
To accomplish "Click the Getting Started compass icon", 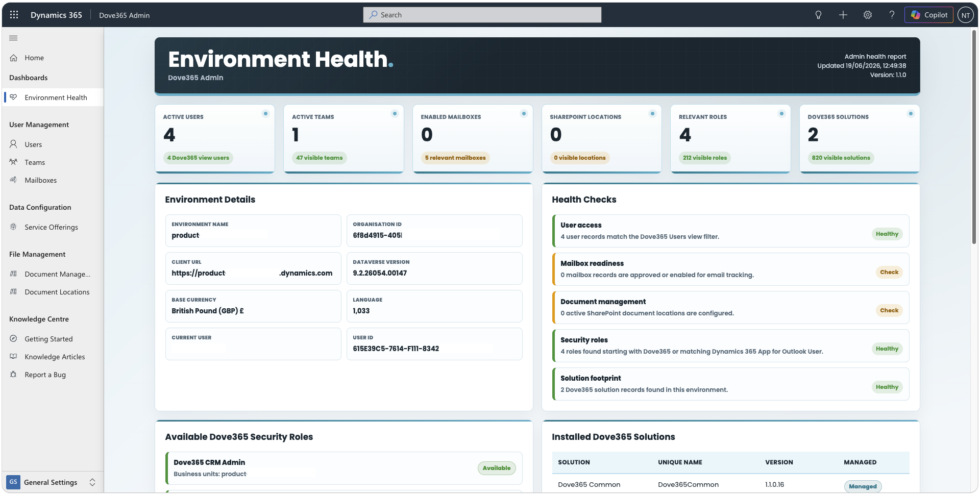I will coord(14,339).
